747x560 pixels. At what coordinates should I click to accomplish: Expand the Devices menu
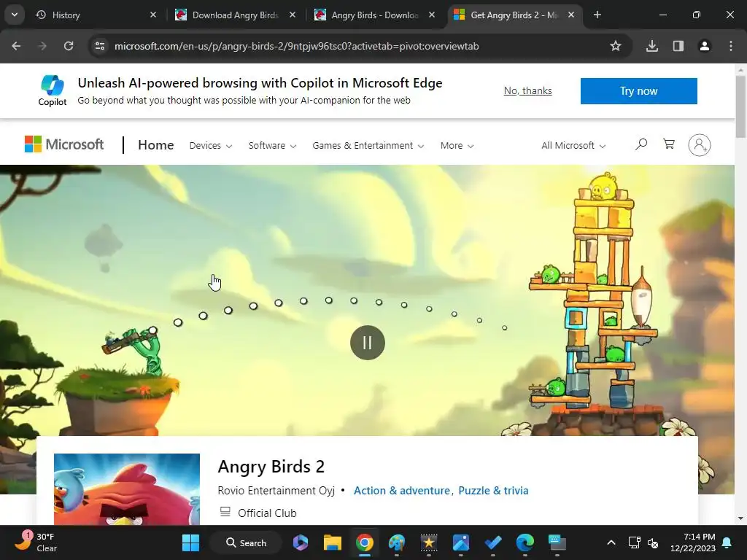pyautogui.click(x=211, y=145)
